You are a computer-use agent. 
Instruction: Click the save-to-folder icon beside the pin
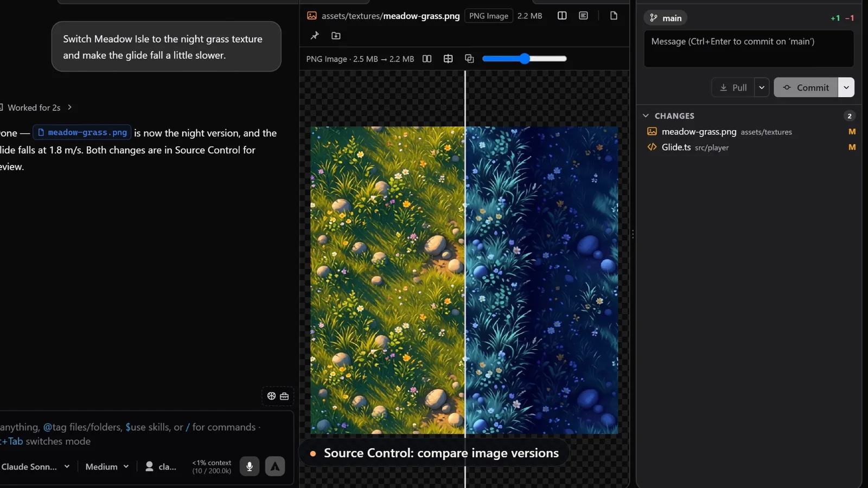point(336,36)
